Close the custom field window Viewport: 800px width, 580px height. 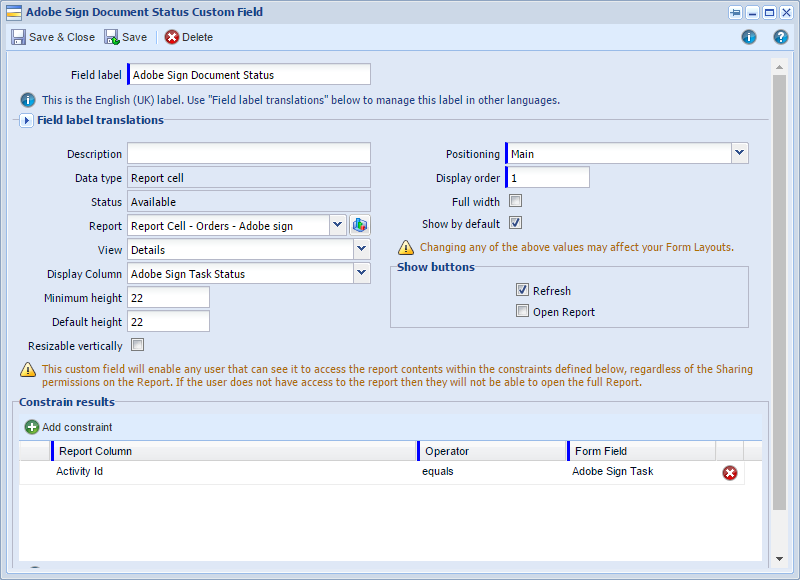pos(786,12)
